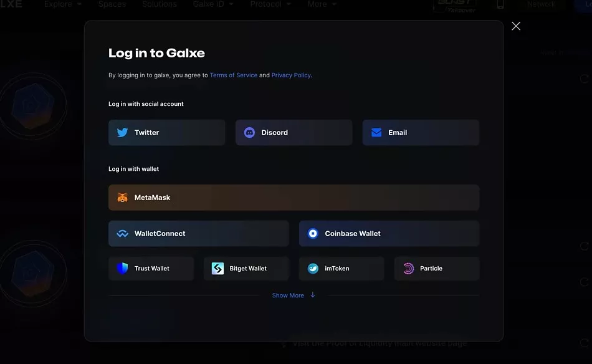Viewport: 592px width, 364px height.
Task: Expand the Galxe ID dropdown
Action: (x=208, y=4)
